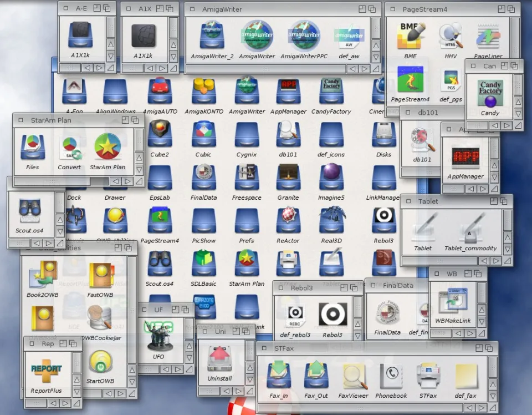The width and height of the screenshot is (532, 415).
Task: Open the Convert icon in StarAm Plan
Action: [69, 148]
